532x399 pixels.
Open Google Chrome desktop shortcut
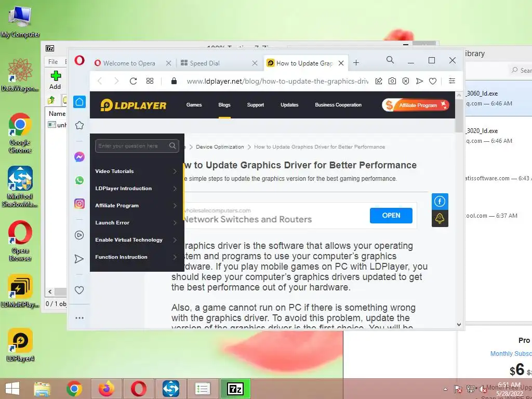20,134
